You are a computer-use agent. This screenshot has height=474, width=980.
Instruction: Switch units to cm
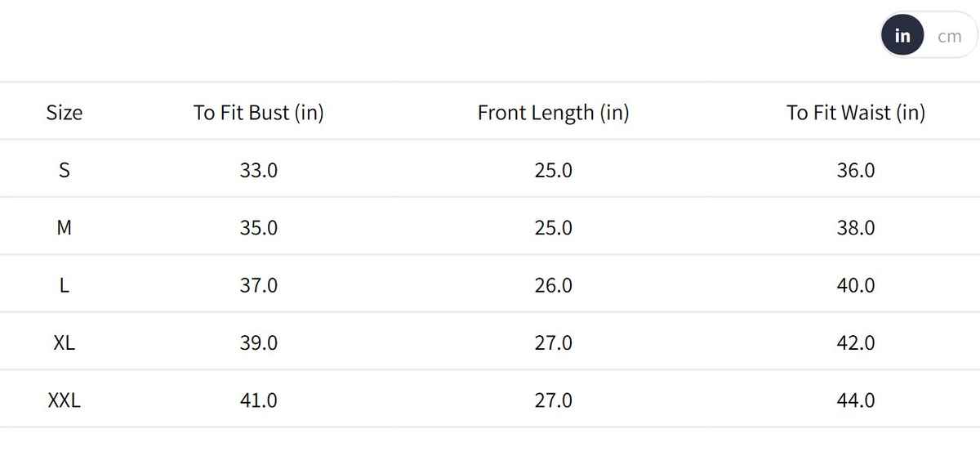pyautogui.click(x=949, y=37)
